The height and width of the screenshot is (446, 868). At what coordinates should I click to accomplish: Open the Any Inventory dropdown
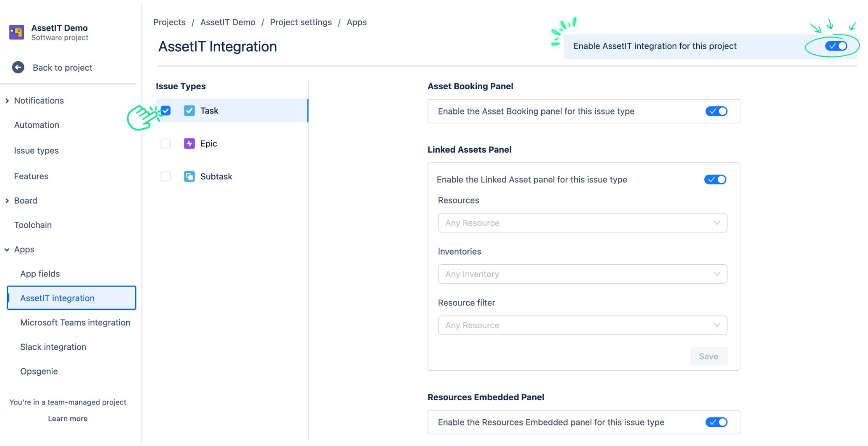point(582,274)
